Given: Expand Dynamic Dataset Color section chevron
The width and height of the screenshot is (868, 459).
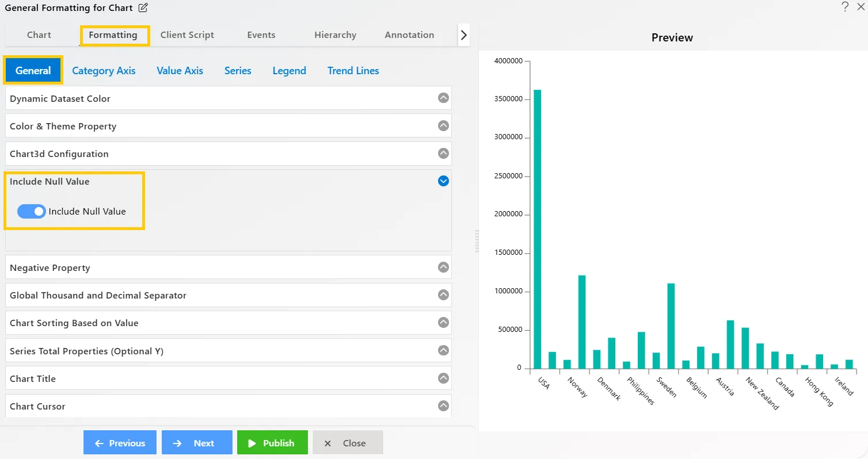Looking at the screenshot, I should point(443,98).
